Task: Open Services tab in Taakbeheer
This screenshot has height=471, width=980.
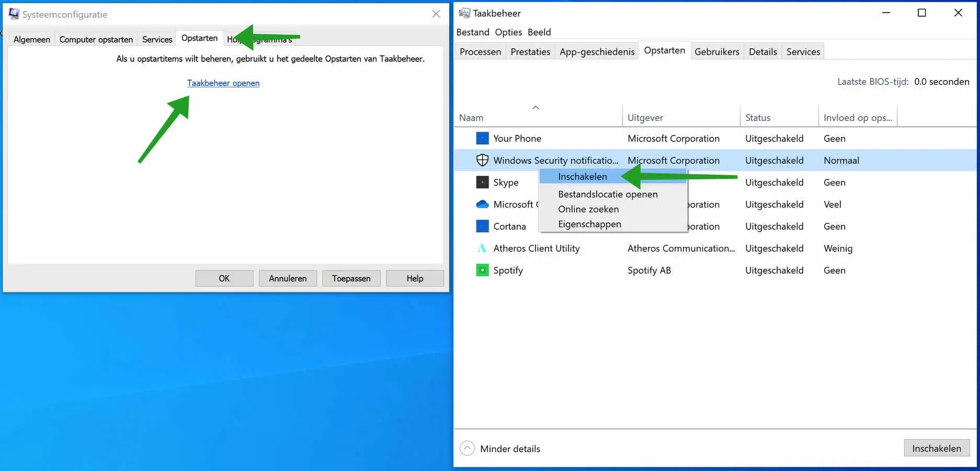Action: [803, 52]
